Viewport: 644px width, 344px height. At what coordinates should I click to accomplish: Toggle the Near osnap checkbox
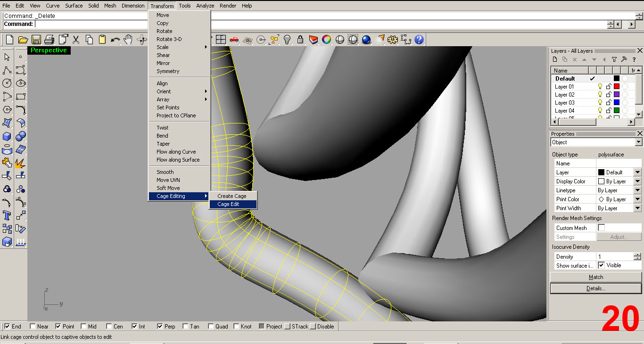point(33,326)
